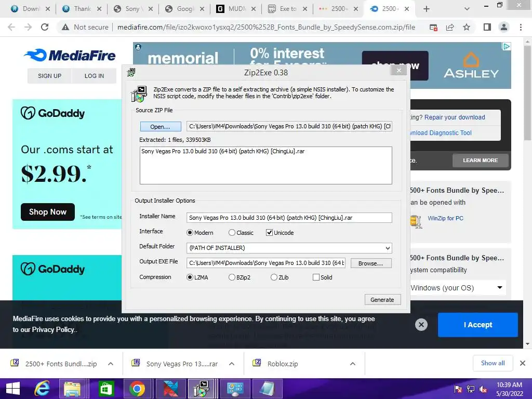532x399 pixels.
Task: Click the Open... button for source ZIP
Action: pos(160,127)
